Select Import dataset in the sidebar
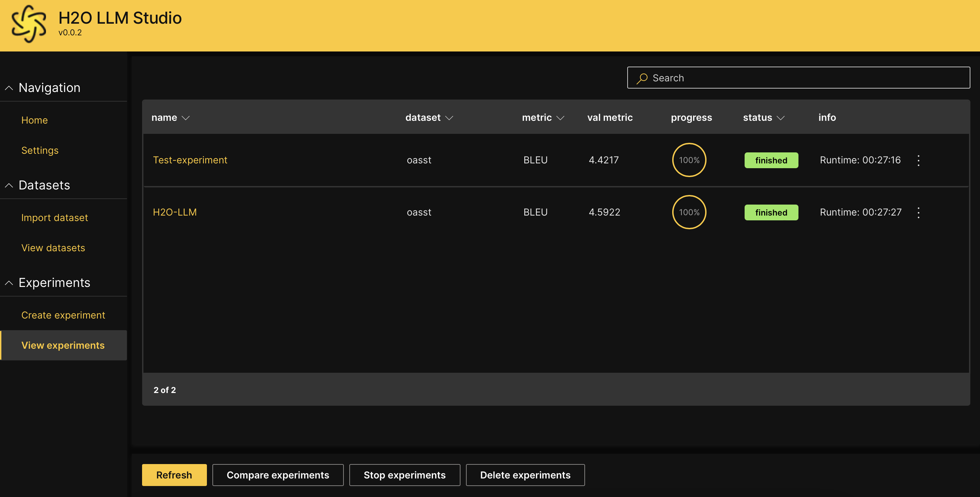Image resolution: width=980 pixels, height=497 pixels. coord(55,218)
